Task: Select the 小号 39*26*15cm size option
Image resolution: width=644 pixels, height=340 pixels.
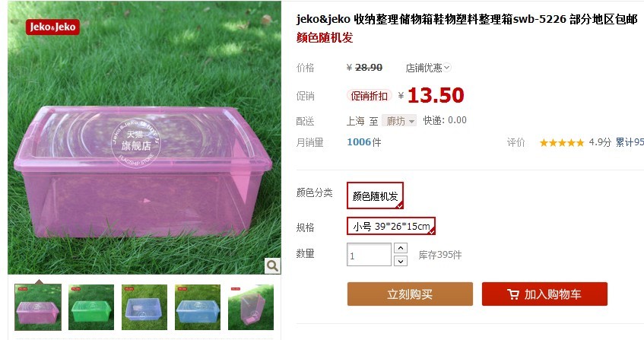Action: click(x=391, y=226)
